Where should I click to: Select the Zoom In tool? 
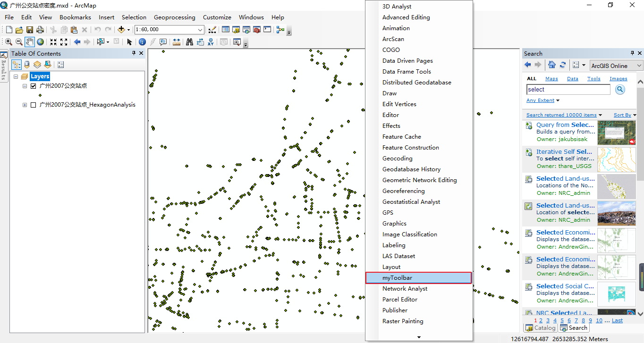tap(8, 42)
